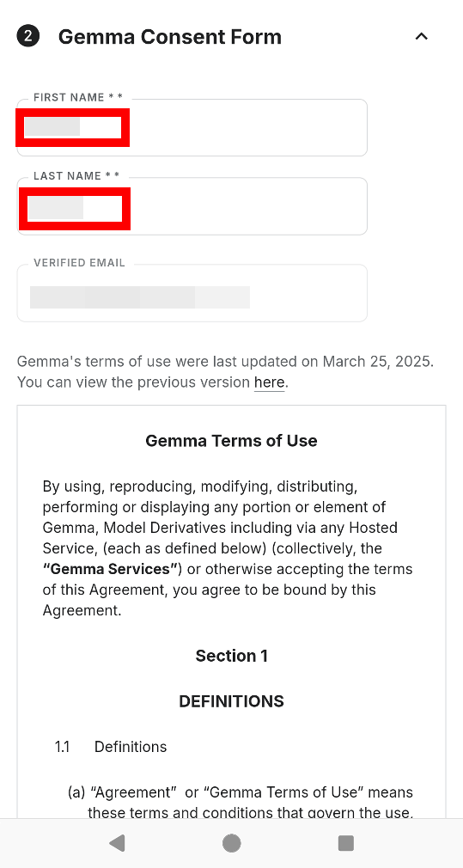Click the 'By using, reproducing' intro paragraph

pos(228,548)
